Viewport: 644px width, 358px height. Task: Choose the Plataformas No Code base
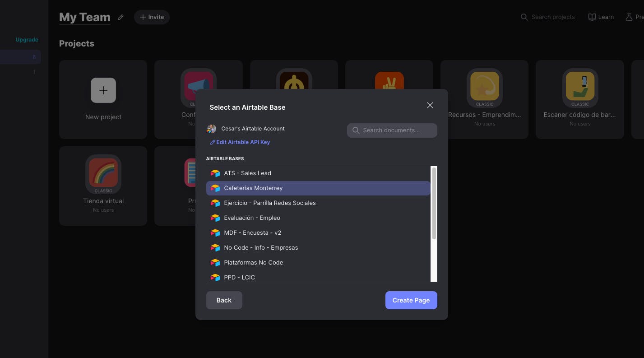pos(318,263)
